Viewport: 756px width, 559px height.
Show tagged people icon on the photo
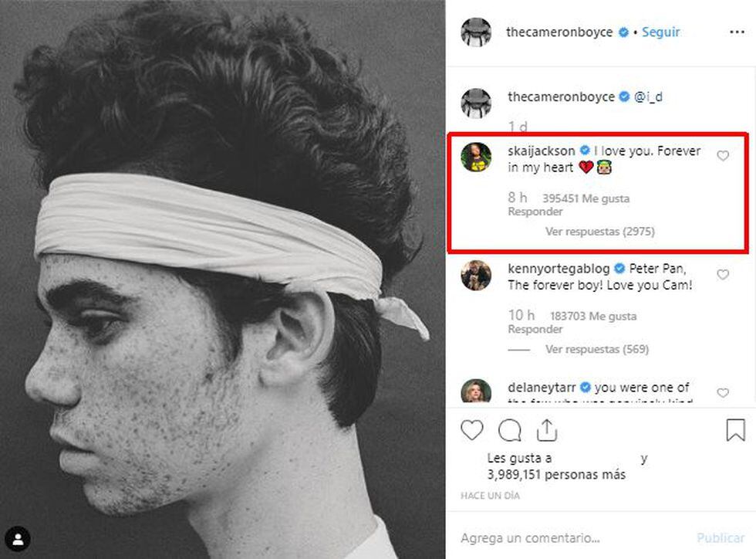click(18, 539)
